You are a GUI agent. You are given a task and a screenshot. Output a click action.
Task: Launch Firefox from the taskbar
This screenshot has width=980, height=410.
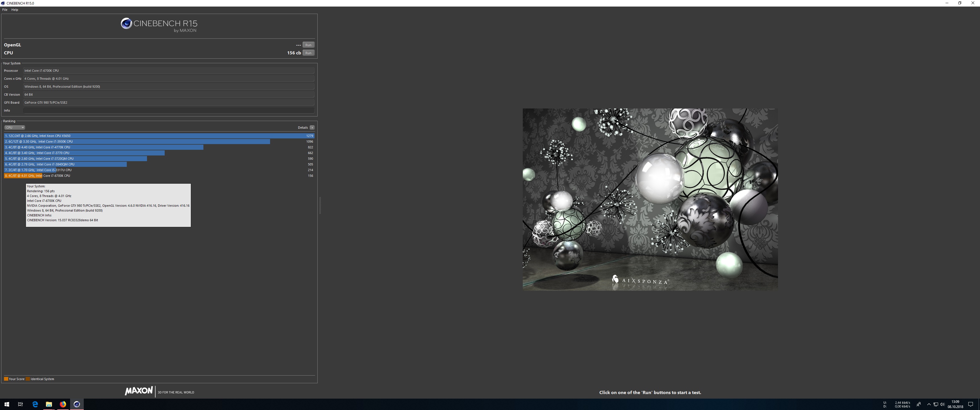(63, 404)
